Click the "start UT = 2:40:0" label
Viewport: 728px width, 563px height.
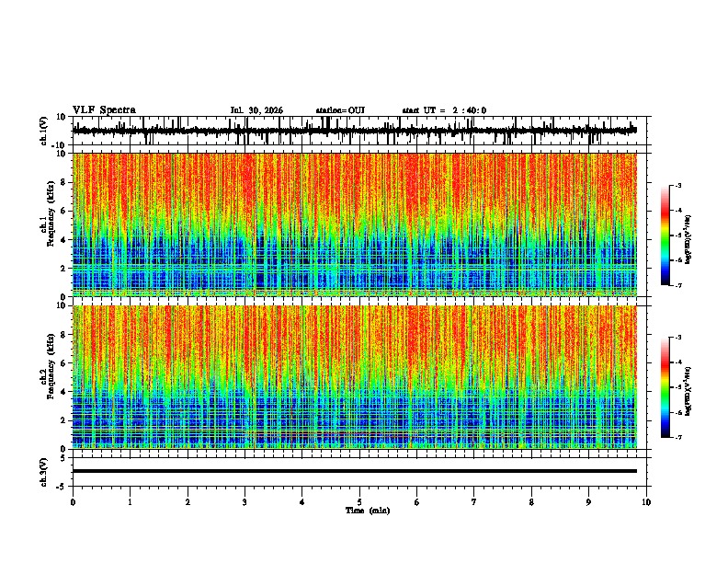click(444, 110)
